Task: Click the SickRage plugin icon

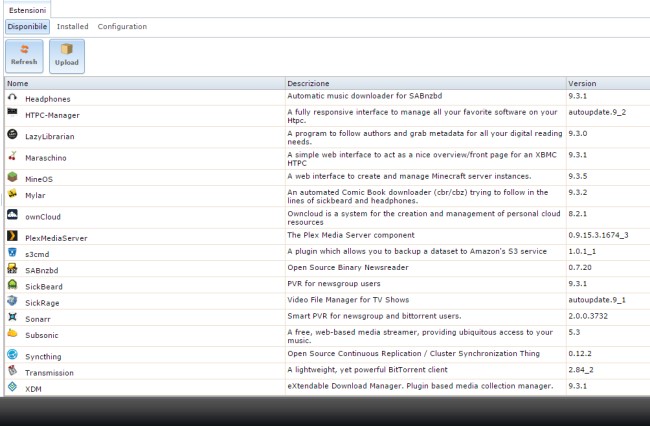Action: [12, 300]
